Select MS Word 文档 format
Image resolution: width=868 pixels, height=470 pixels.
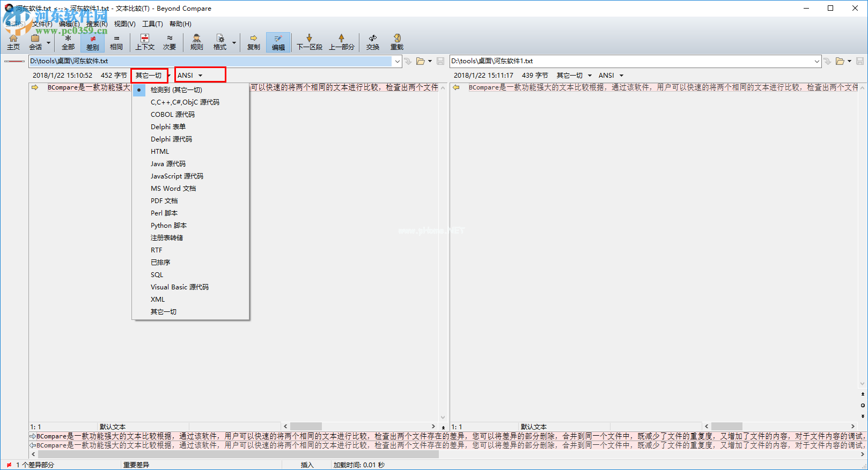(190, 189)
